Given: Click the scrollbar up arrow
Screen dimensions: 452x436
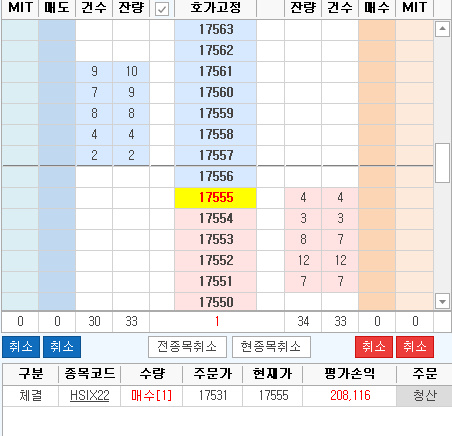Looking at the screenshot, I should point(442,29).
